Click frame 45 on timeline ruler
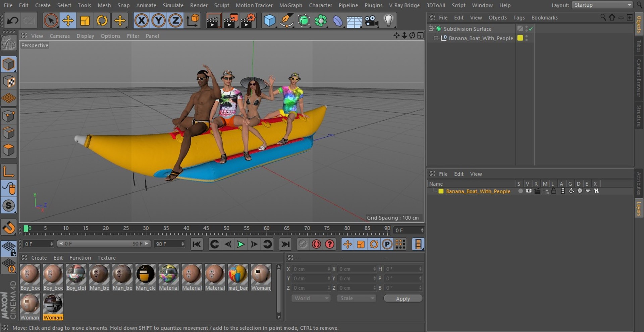 [x=206, y=229]
